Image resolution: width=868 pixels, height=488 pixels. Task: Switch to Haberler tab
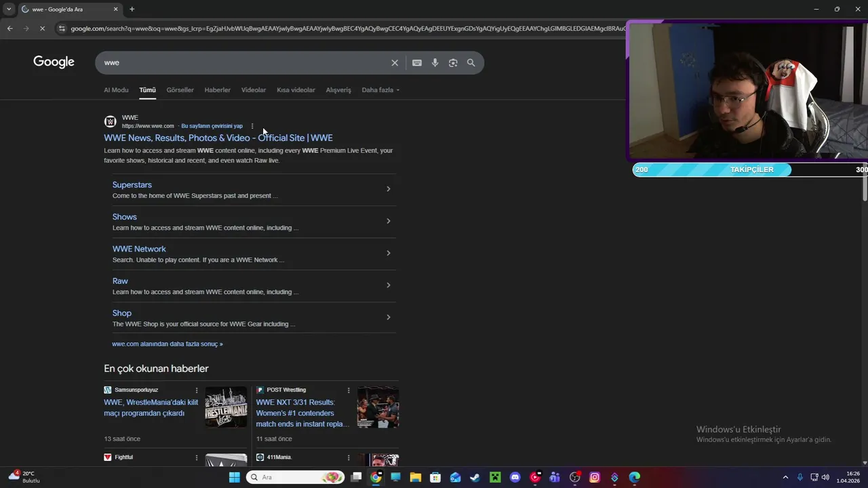click(x=218, y=89)
